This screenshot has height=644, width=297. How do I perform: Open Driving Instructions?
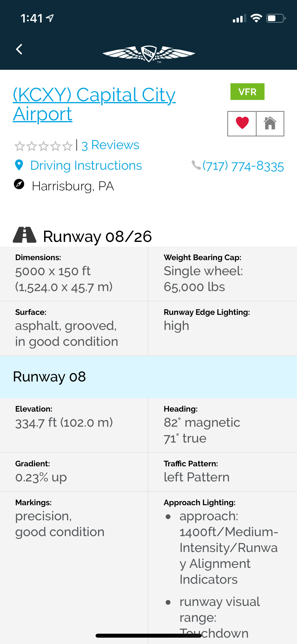tap(86, 166)
